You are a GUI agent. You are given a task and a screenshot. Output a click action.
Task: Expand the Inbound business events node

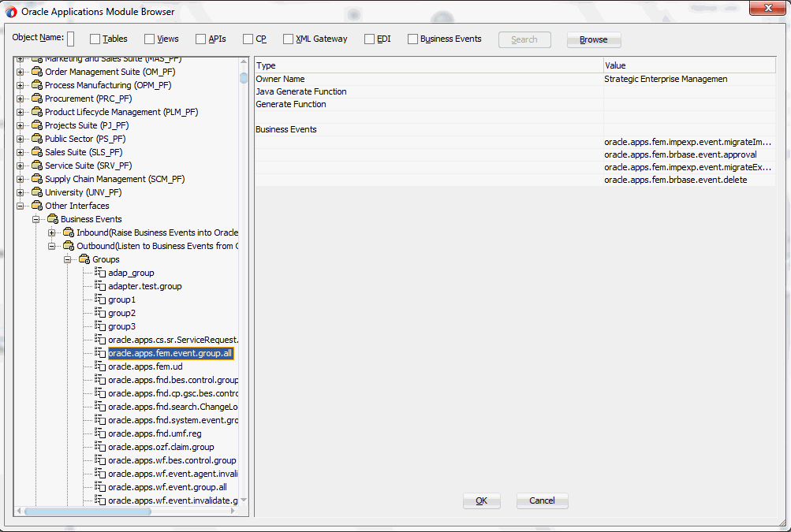(51, 233)
